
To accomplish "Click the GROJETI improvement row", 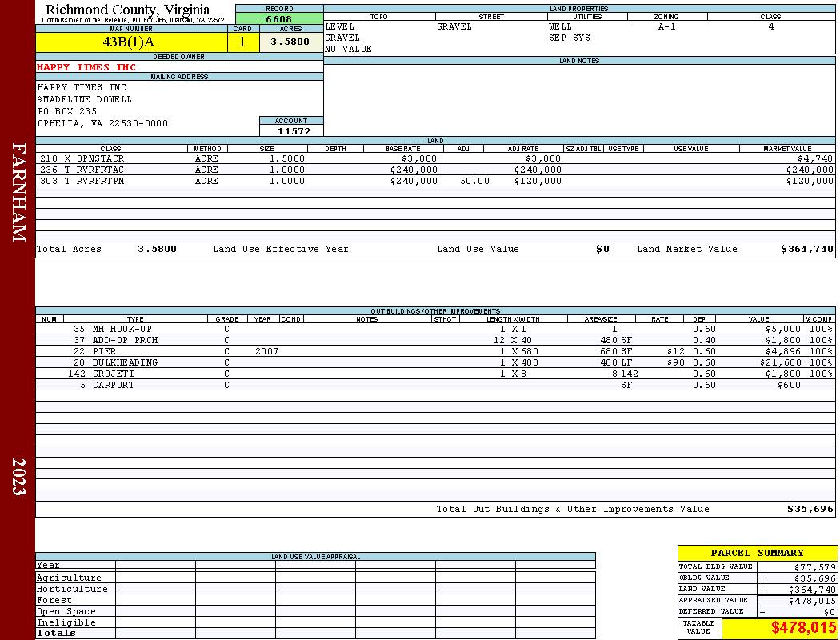I will [435, 374].
